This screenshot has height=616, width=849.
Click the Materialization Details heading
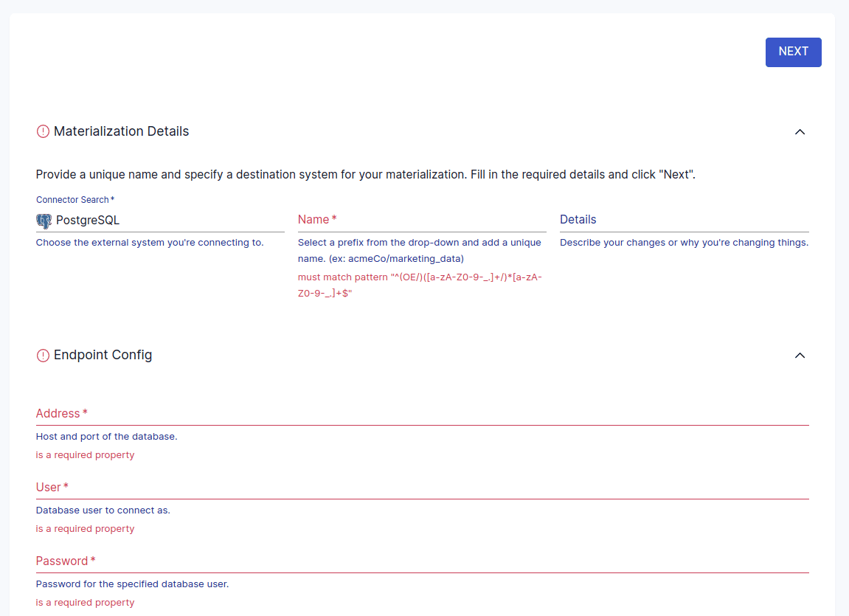[x=121, y=131]
